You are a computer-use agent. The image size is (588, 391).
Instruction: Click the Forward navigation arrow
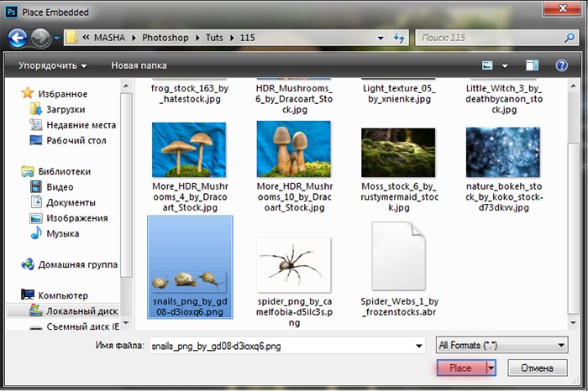[40, 38]
